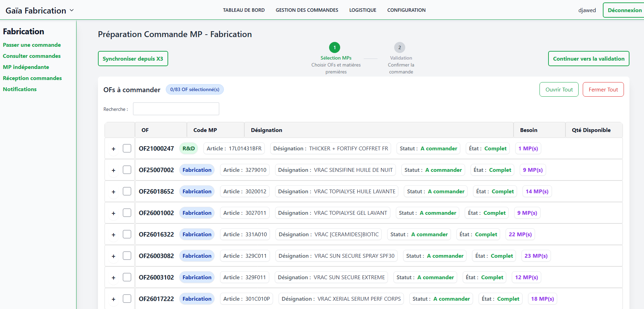The width and height of the screenshot is (644, 309).
Task: Click 22 MP(s) badge on OF26016322
Action: [x=520, y=234]
